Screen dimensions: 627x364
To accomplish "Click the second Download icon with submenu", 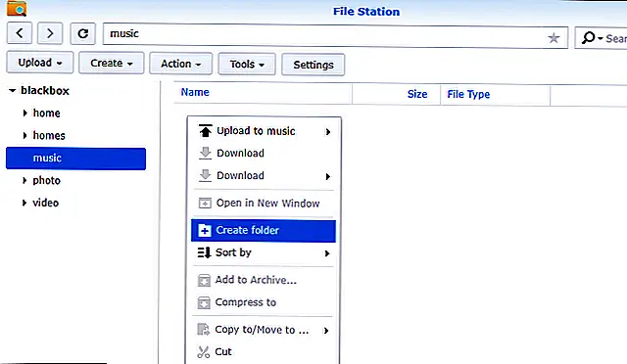I will (205, 175).
